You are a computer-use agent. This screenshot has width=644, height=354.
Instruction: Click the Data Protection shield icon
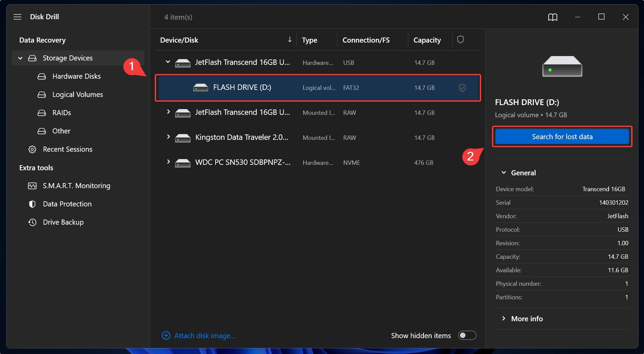coord(32,204)
